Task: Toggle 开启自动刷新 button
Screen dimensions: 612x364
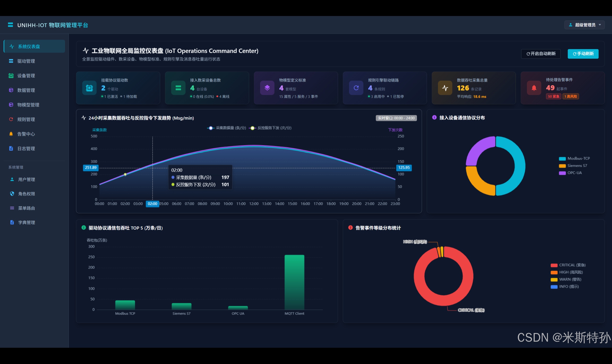Action: pyautogui.click(x=541, y=54)
